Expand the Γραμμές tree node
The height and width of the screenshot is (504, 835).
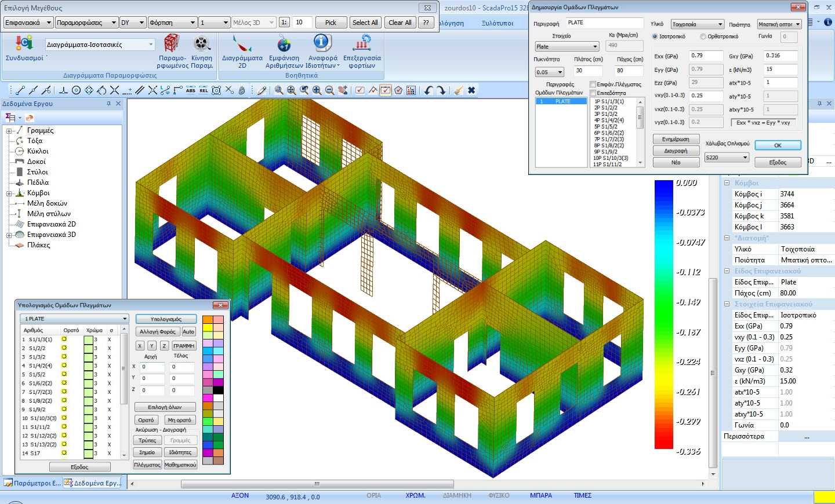coord(9,131)
